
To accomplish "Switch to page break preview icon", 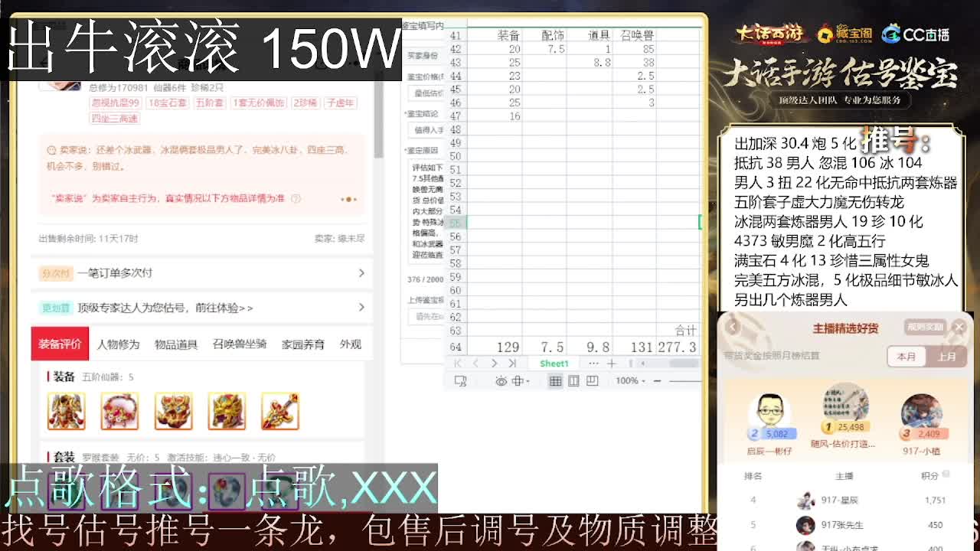I will (592, 380).
